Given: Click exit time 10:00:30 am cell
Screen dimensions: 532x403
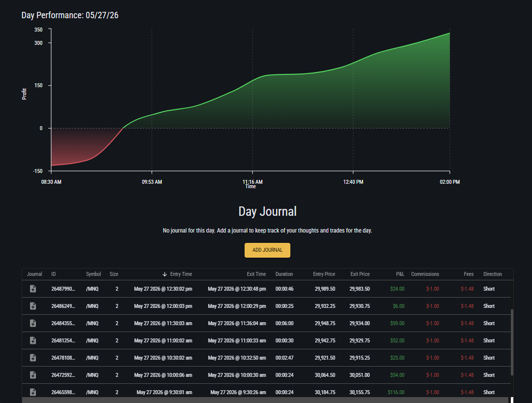Looking at the screenshot, I should (x=237, y=375).
